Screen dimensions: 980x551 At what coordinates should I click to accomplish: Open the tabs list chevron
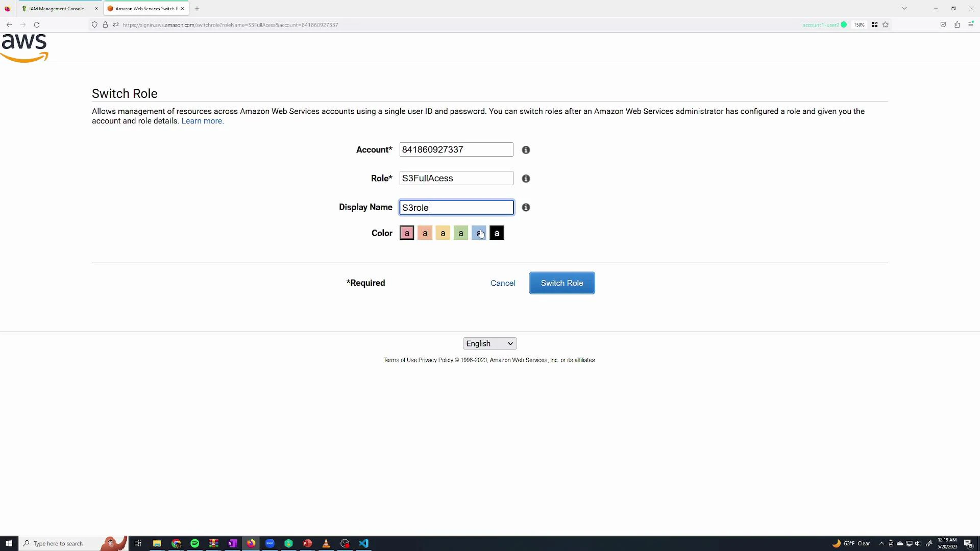point(904,8)
